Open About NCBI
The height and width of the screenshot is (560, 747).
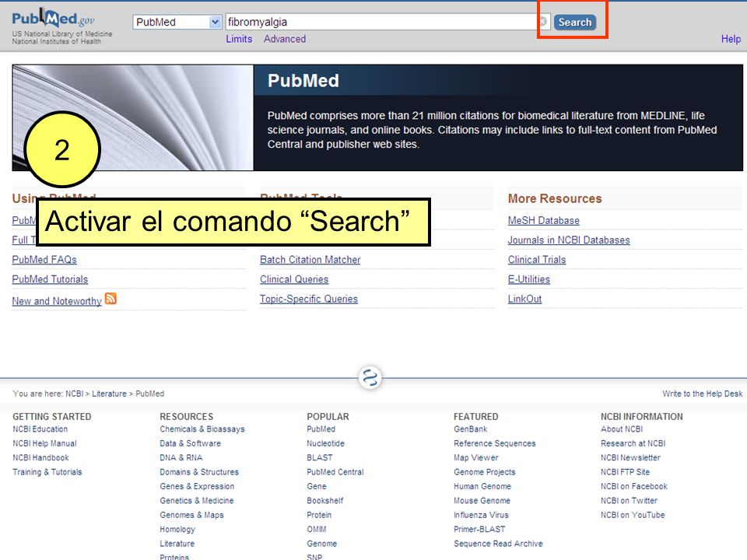tap(622, 429)
